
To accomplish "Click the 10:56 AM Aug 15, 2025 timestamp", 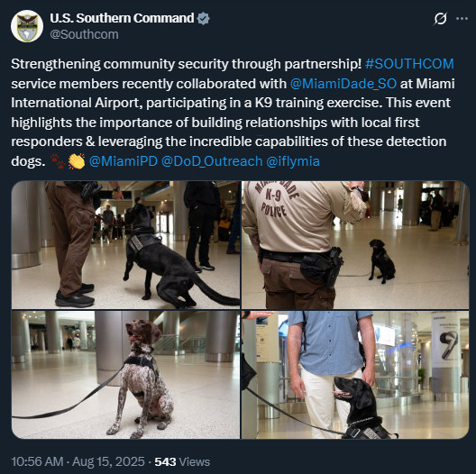I will [78, 461].
